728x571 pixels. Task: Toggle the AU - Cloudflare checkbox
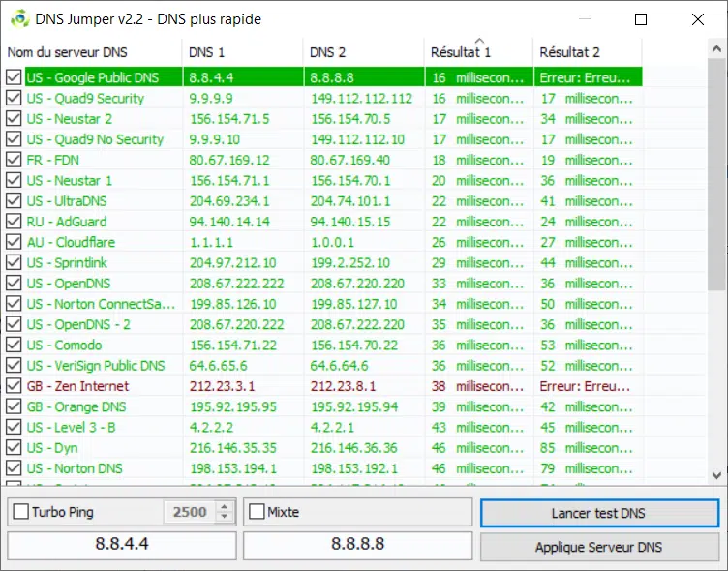click(x=14, y=242)
